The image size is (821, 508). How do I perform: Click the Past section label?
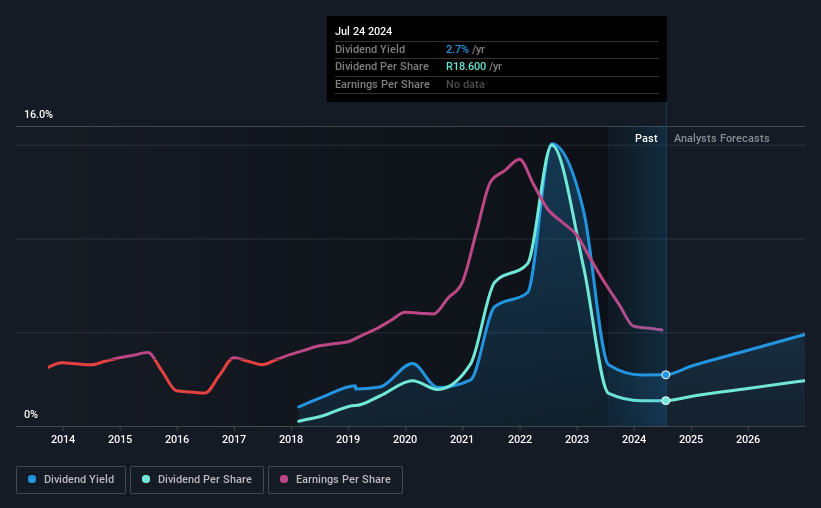coord(646,138)
